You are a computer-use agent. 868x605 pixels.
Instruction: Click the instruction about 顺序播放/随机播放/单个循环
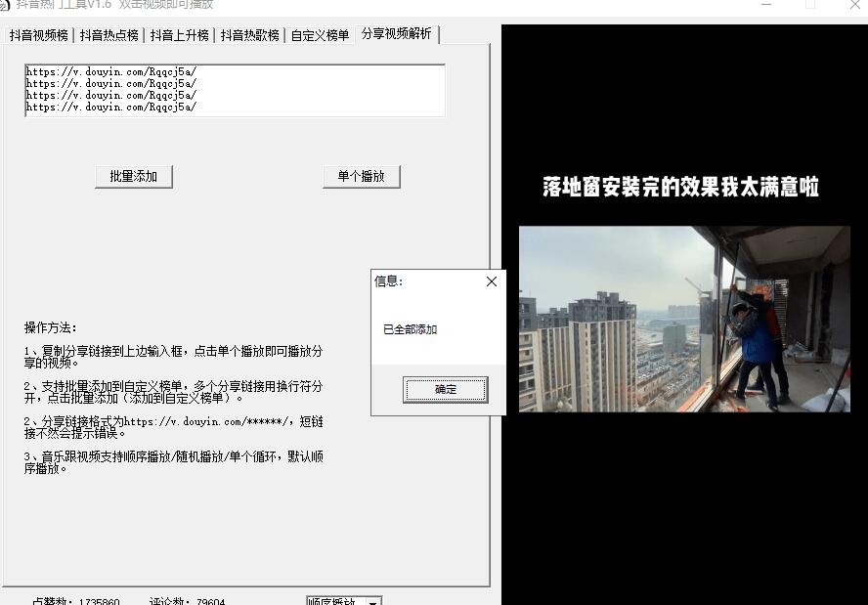tap(173, 462)
